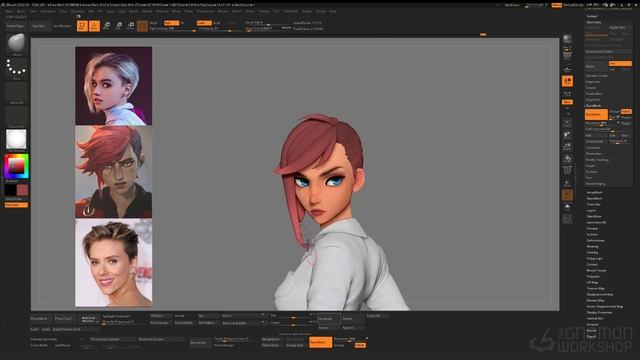640x360 pixels.
Task: Click the Duplicate button in bottom shelf
Action: point(329,319)
